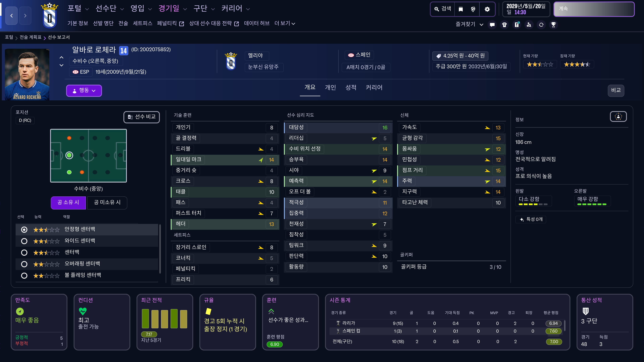Screen dimensions: 644x362
Task: Click the speech bubble messages icon
Action: coord(492,24)
